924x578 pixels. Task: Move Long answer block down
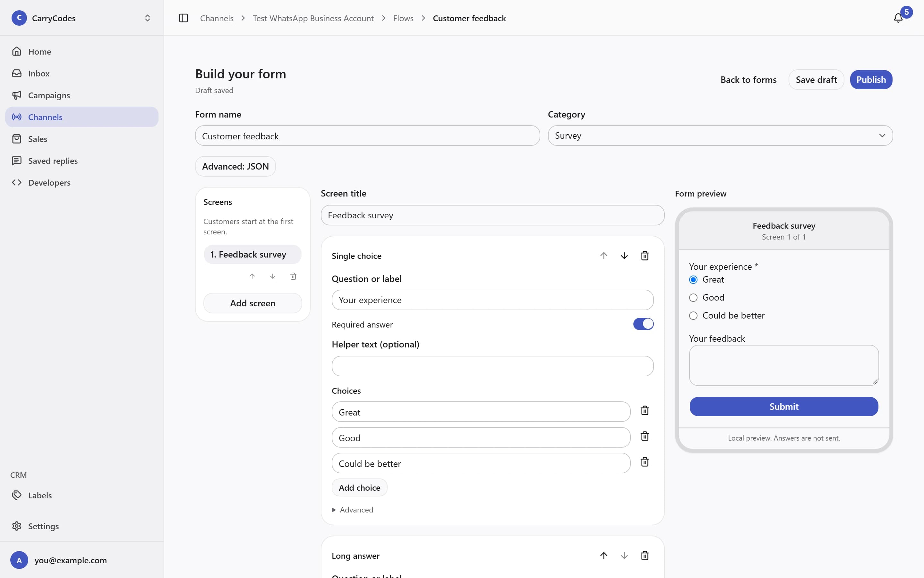(x=624, y=556)
